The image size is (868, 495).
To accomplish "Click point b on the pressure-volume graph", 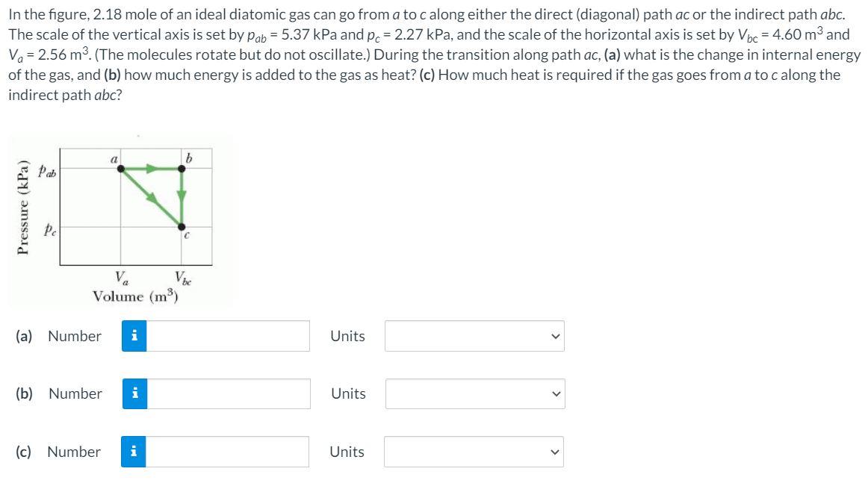I will coord(182,168).
